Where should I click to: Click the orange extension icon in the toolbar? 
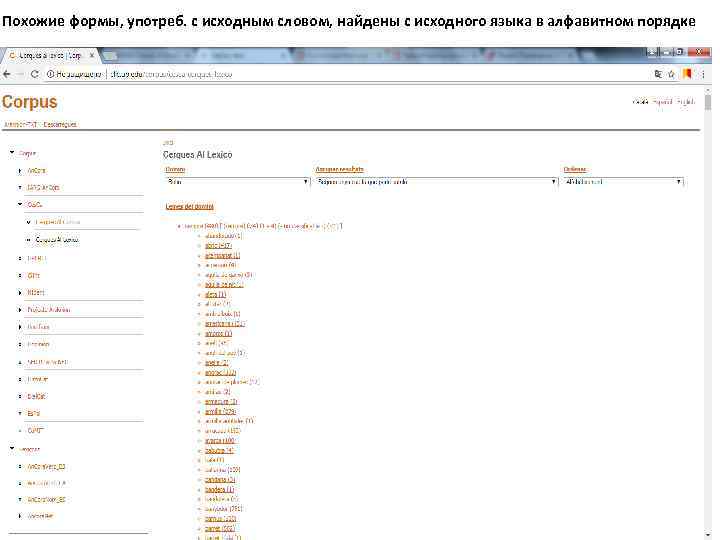pos(687,74)
